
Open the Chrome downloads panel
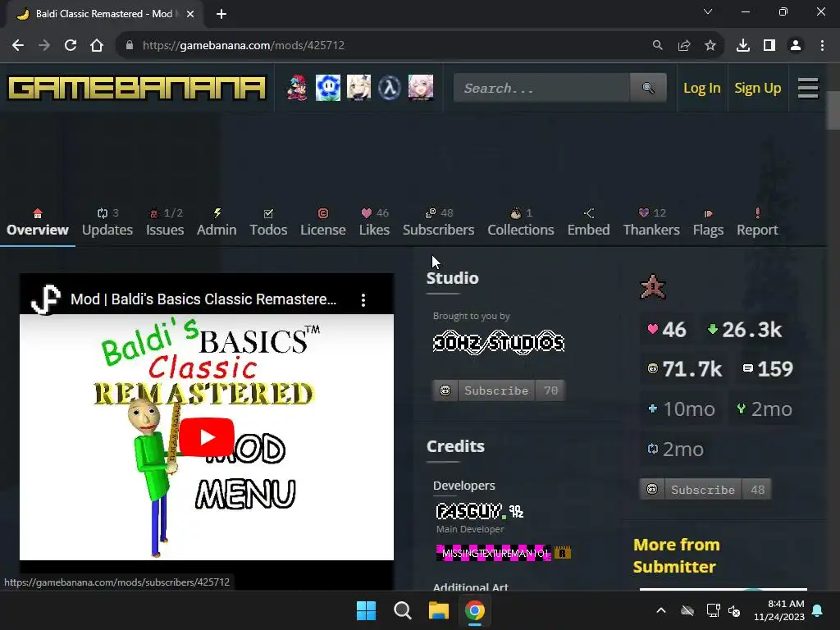pos(743,46)
